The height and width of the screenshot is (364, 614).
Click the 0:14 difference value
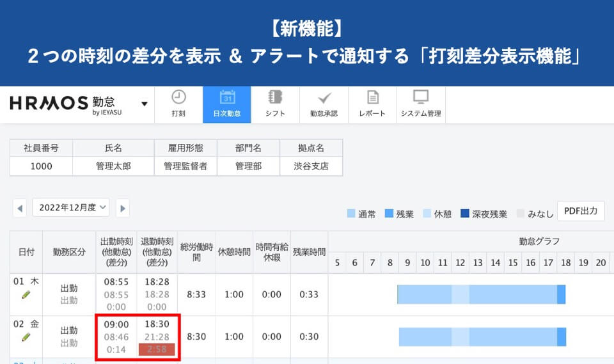pos(116,349)
